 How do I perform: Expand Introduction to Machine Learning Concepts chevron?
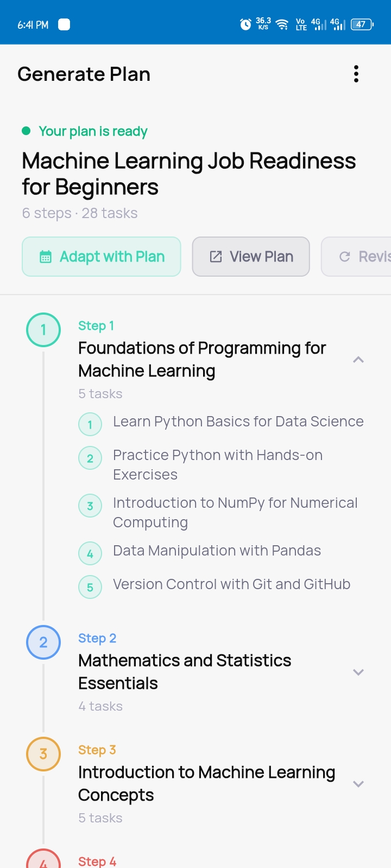[358, 784]
